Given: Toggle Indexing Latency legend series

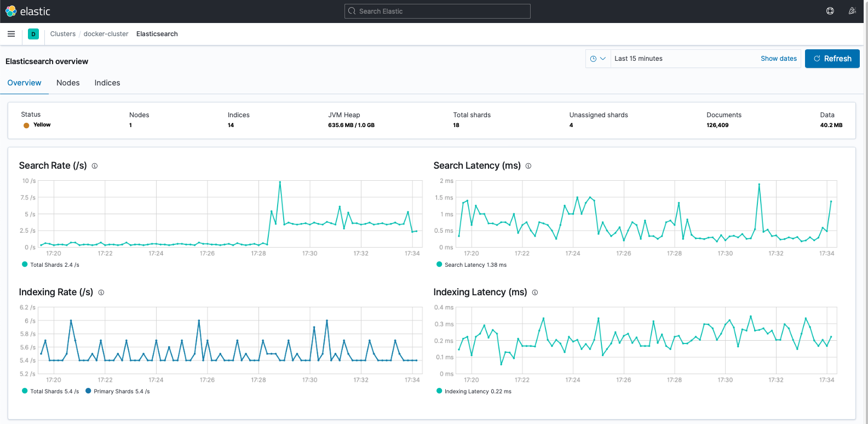Looking at the screenshot, I should [474, 391].
